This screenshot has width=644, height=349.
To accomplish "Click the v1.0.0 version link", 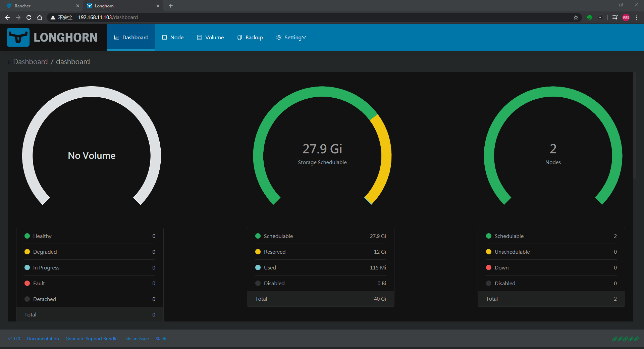I will (x=14, y=339).
